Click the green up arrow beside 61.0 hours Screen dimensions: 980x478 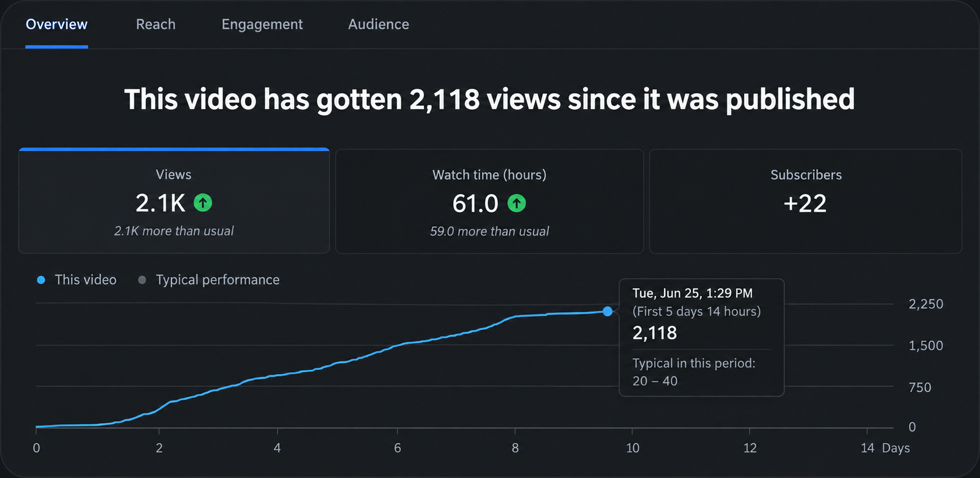(x=517, y=203)
